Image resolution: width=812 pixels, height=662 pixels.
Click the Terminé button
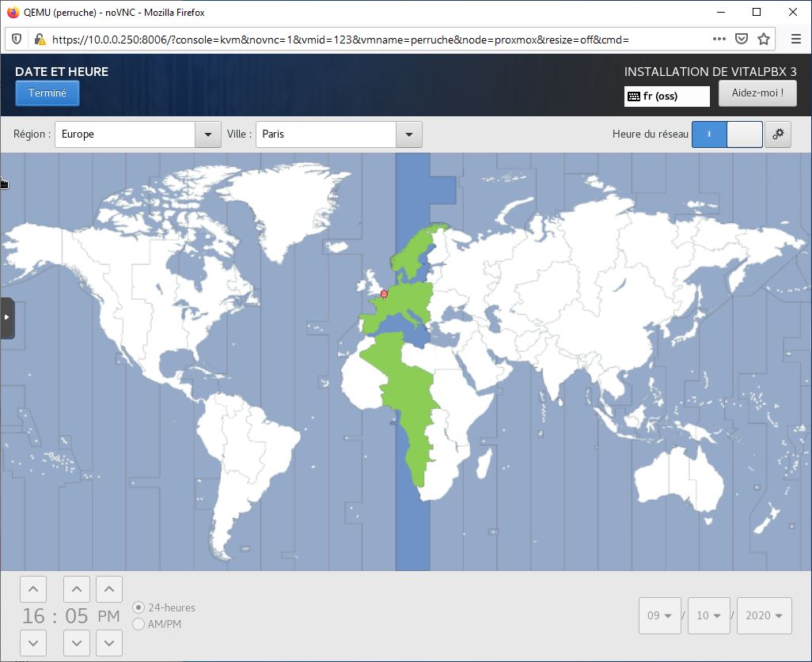tap(47, 93)
